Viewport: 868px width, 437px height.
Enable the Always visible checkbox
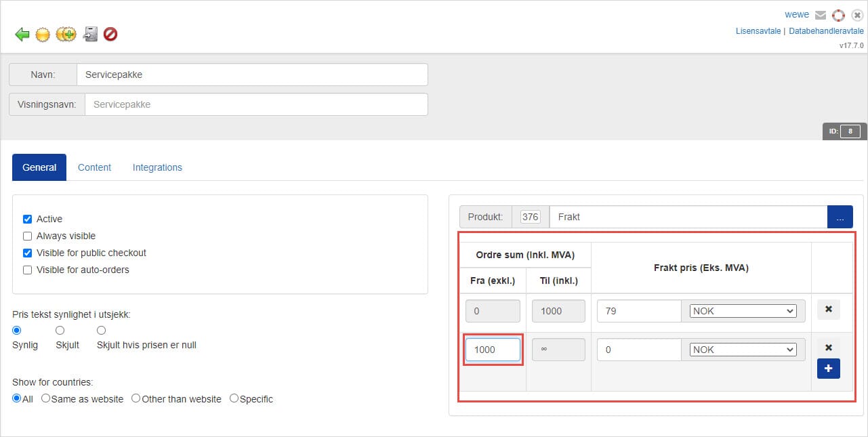tap(28, 236)
